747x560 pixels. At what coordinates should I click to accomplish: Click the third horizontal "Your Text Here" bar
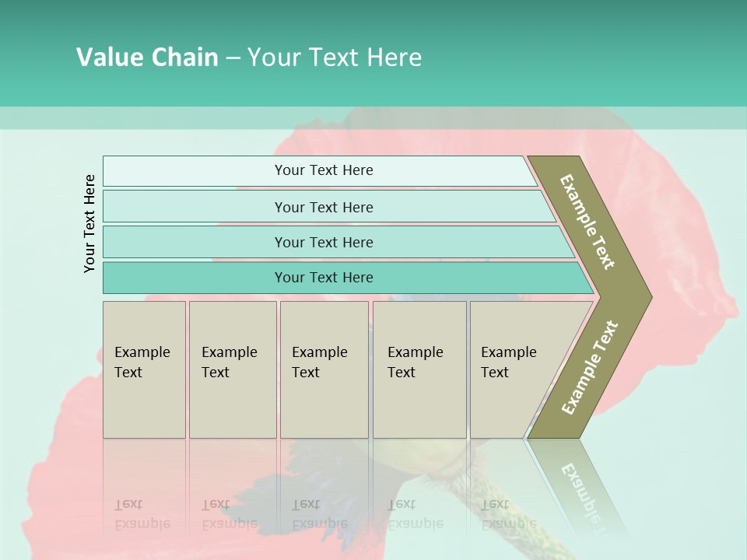[323, 243]
